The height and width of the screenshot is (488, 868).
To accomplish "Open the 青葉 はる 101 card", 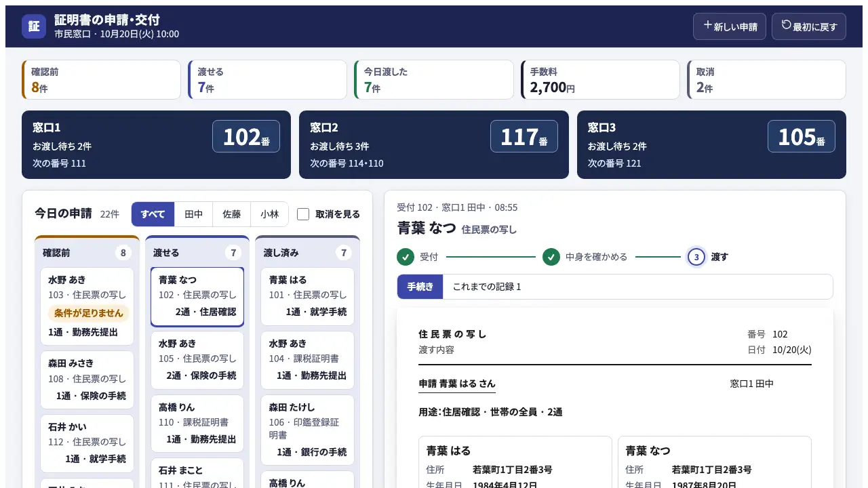I will pos(307,296).
